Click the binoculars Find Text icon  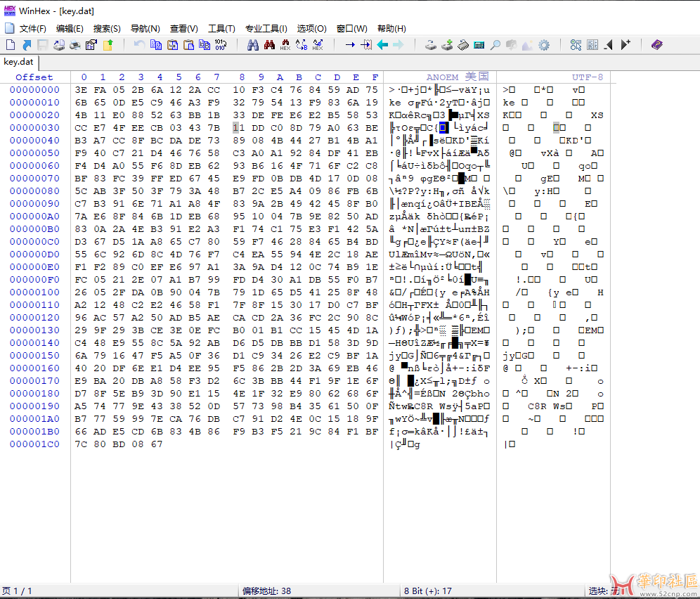point(253,45)
